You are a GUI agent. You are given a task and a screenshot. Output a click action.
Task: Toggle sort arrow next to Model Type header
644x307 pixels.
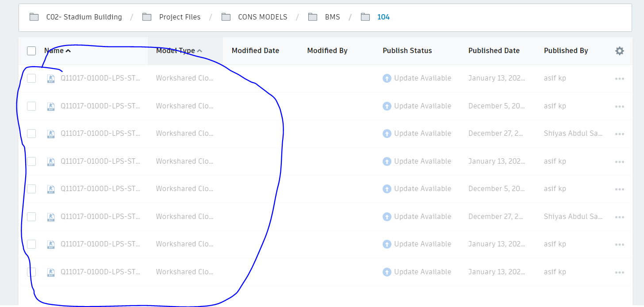(199, 51)
